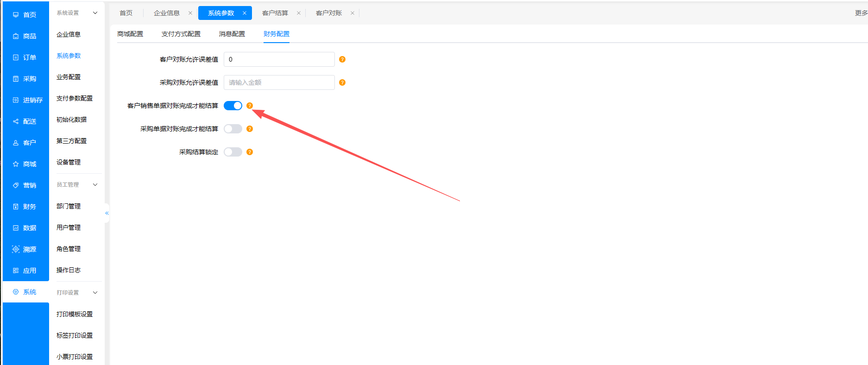This screenshot has height=365, width=868.
Task: Open 进销存 inventory sidebar icon
Action: [16, 100]
